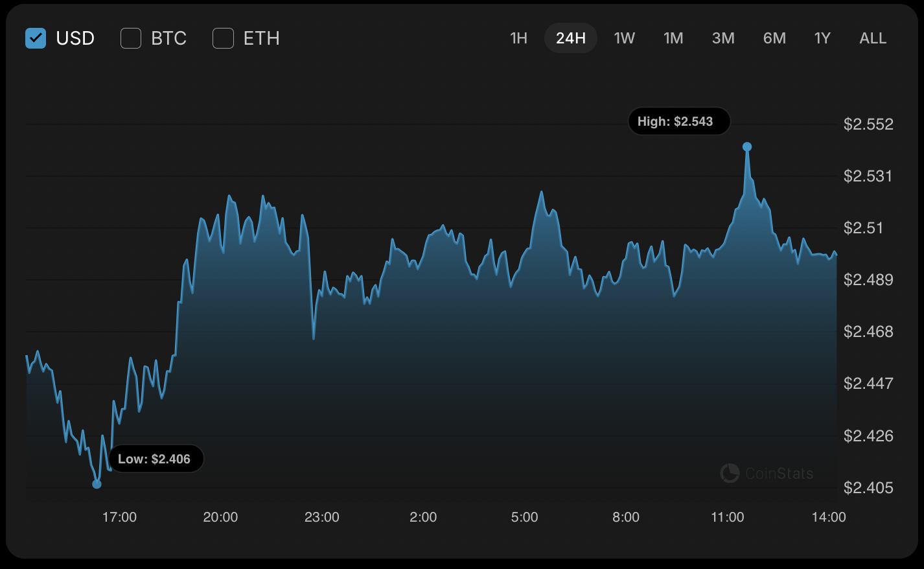Click the 20:00 time axis label

(220, 517)
